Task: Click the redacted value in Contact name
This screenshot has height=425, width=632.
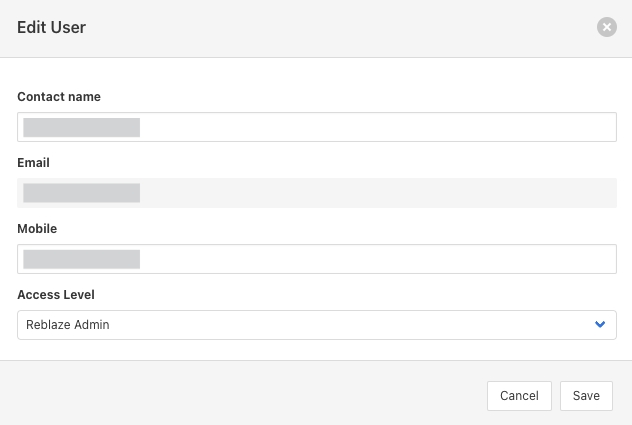Action: (82, 127)
